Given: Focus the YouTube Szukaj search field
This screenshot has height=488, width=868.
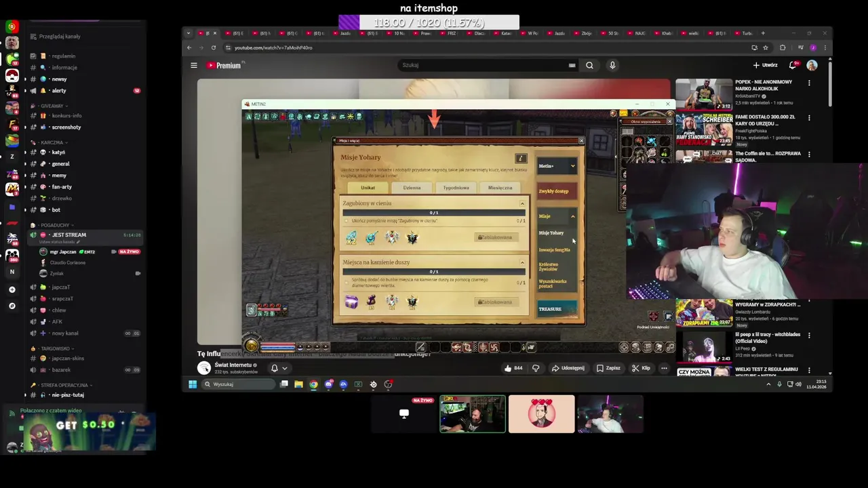Looking at the screenshot, I should pos(488,65).
